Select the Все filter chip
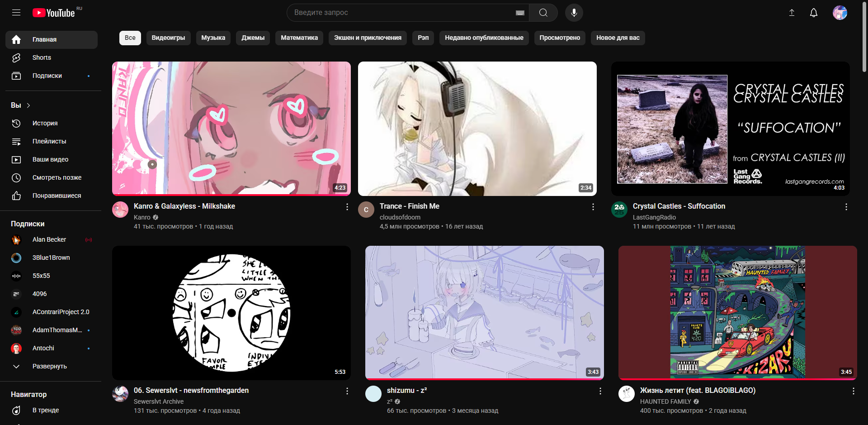This screenshot has width=868, height=425. point(130,38)
